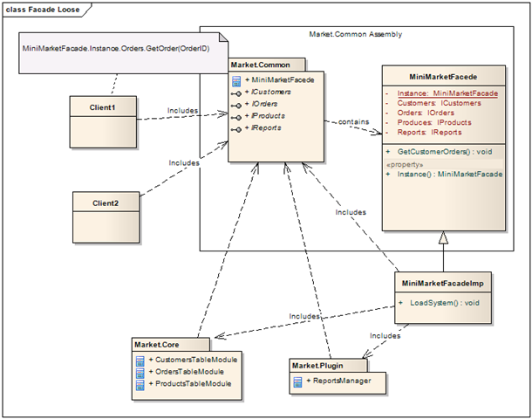Screen dimensions: 532x419
Task: Click the OrdersTableModule class icon
Action: tap(140, 373)
